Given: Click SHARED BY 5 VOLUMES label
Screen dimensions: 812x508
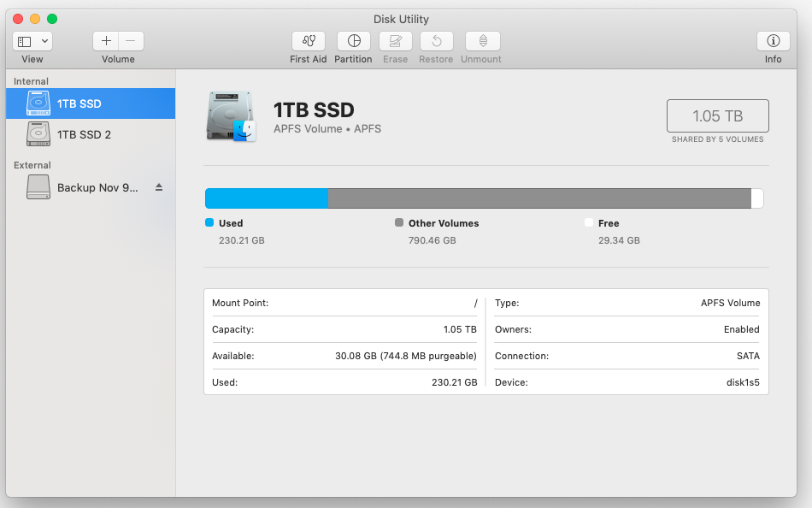Looking at the screenshot, I should click(717, 139).
